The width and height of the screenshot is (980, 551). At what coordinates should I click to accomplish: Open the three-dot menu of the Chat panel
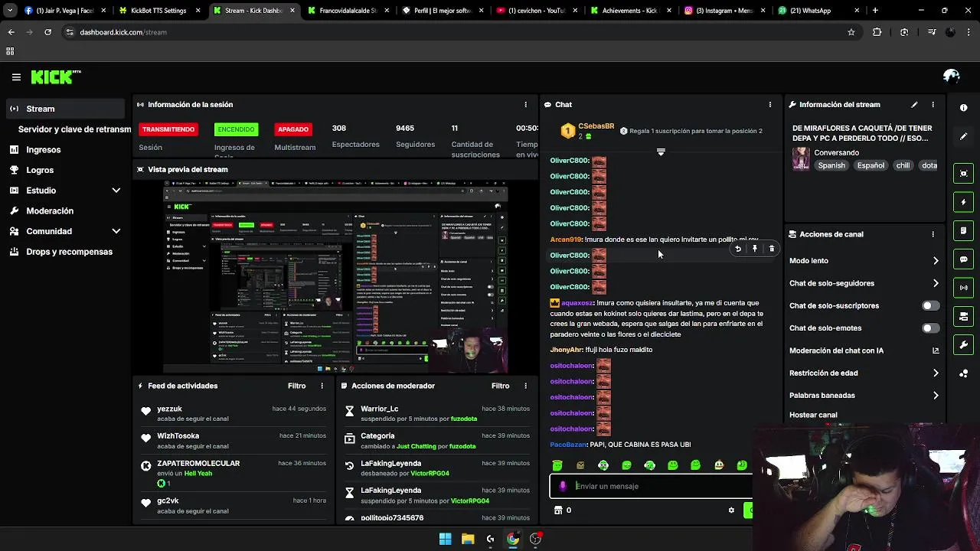click(770, 105)
